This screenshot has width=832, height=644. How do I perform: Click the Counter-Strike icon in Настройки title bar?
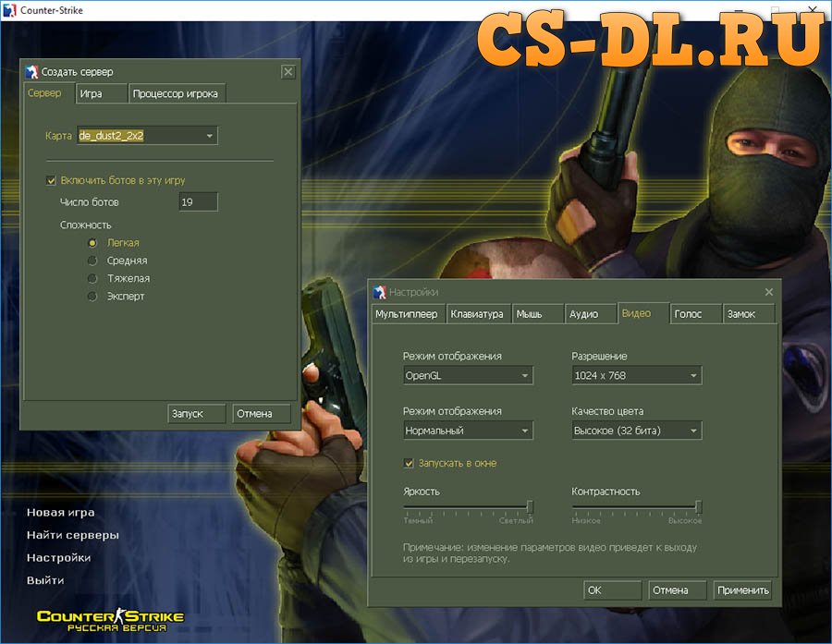[x=379, y=292]
